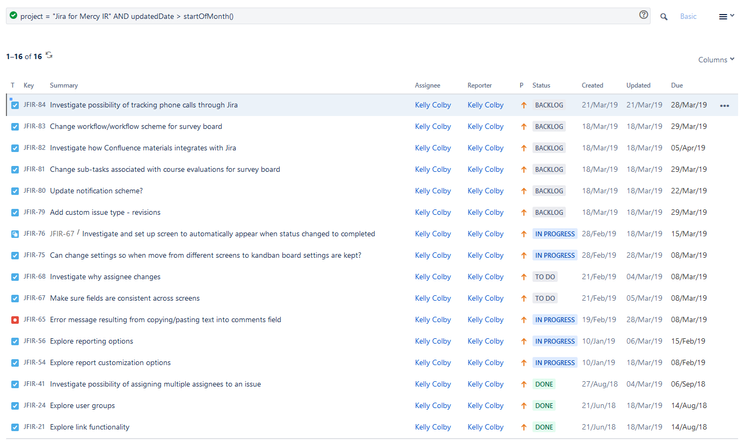Click DONE status badge for JFIR-41

[544, 384]
